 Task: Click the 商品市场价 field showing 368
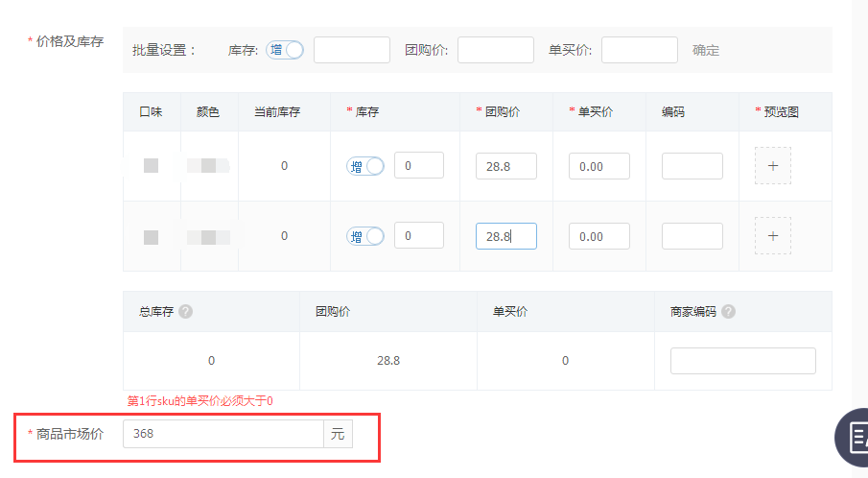[x=223, y=434]
